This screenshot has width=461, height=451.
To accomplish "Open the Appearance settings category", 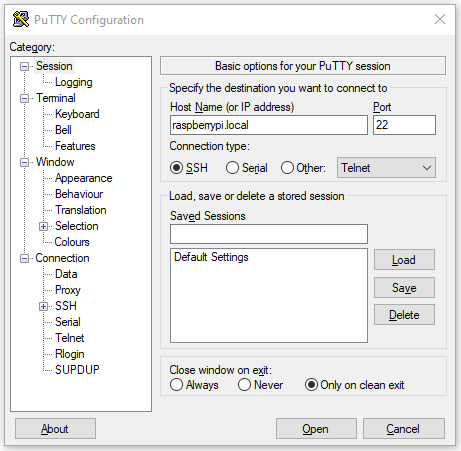I will pos(83,178).
